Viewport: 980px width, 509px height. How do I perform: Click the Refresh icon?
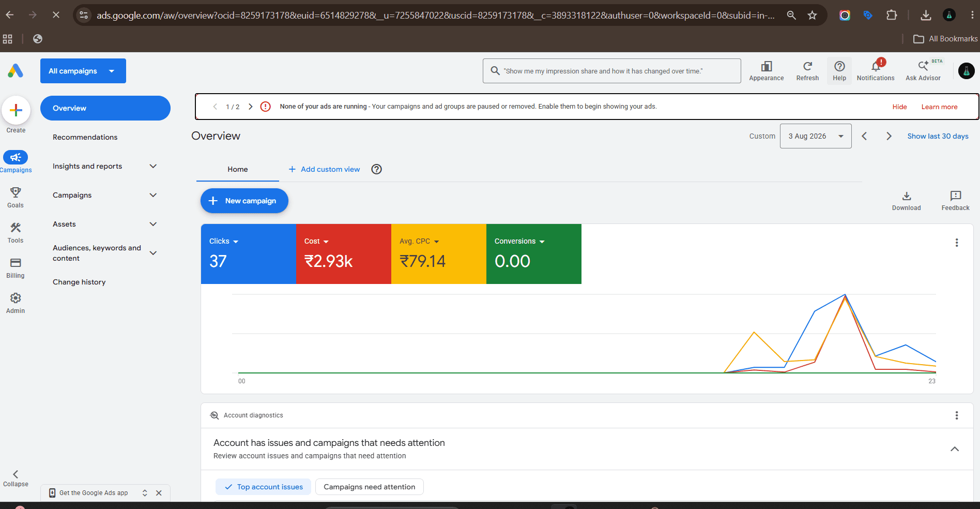[807, 71]
